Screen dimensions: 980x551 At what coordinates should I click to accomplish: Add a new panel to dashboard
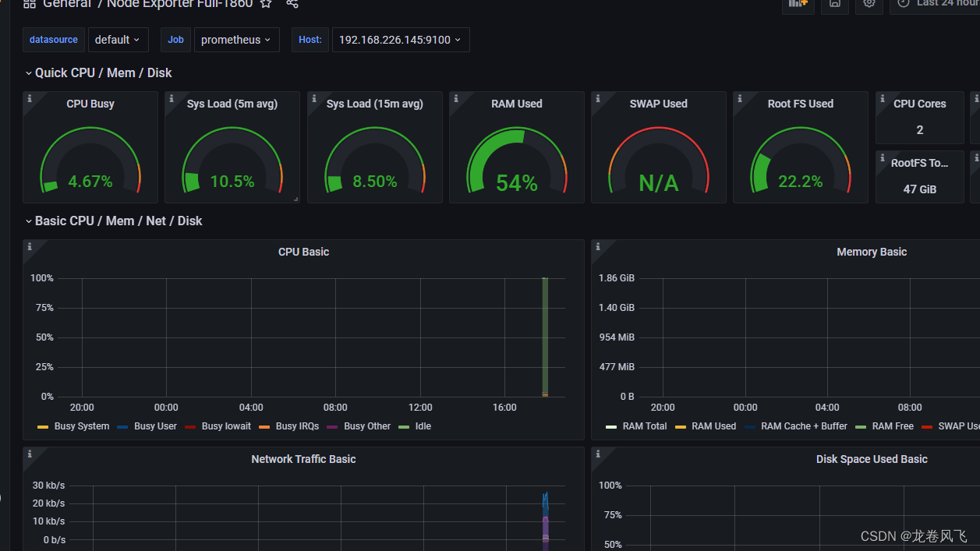(x=798, y=4)
